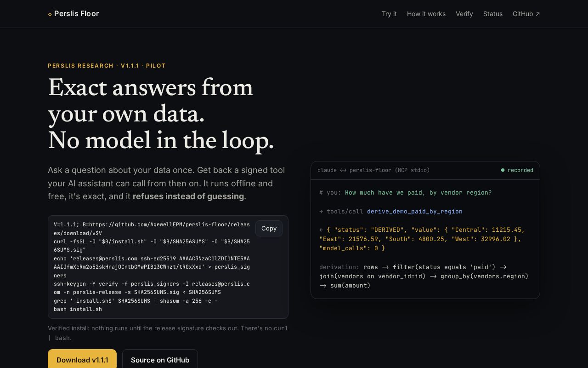Image resolution: width=588 pixels, height=368 pixels.
Task: Click the 'Verified install' note below the code
Action: [168, 333]
